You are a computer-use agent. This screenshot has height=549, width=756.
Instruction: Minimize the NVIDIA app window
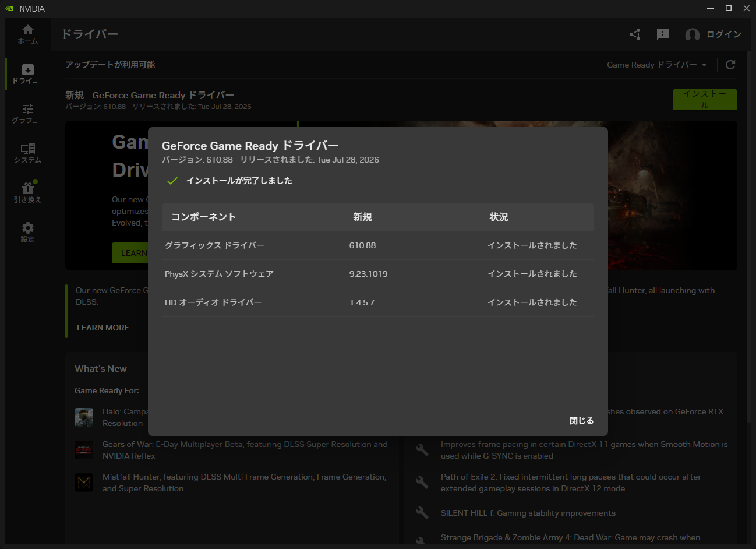(710, 8)
